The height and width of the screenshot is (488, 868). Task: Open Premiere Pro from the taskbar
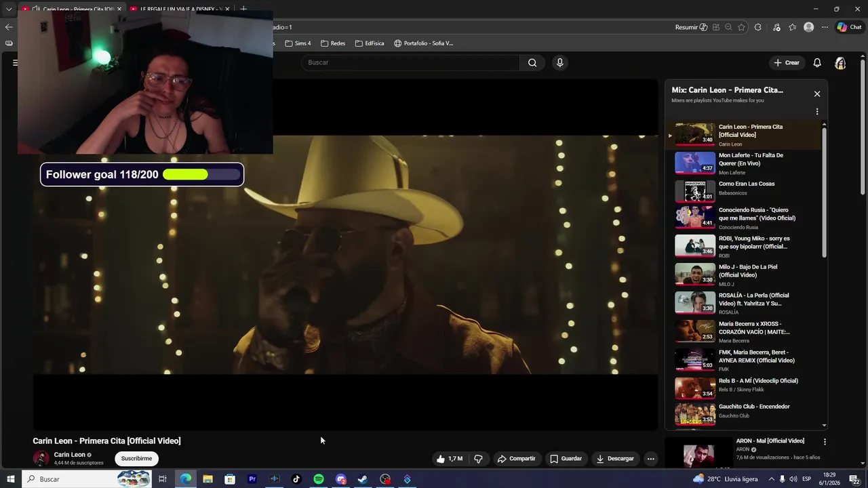[252, 479]
